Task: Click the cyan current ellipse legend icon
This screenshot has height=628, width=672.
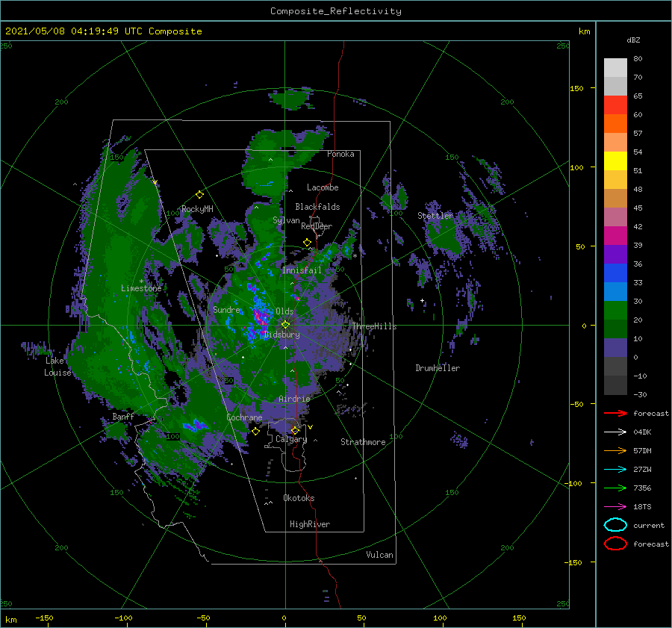Action: click(x=615, y=525)
